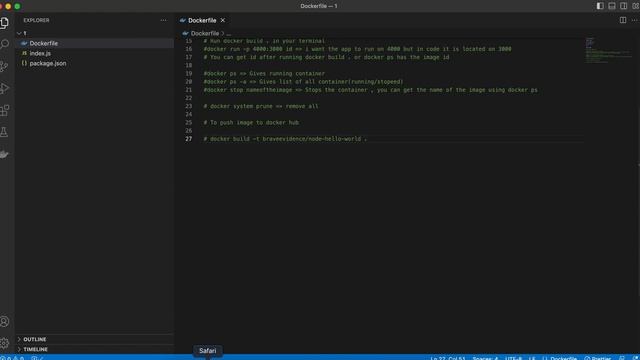Click comment "#docker ps => Gives running container"

tap(264, 73)
